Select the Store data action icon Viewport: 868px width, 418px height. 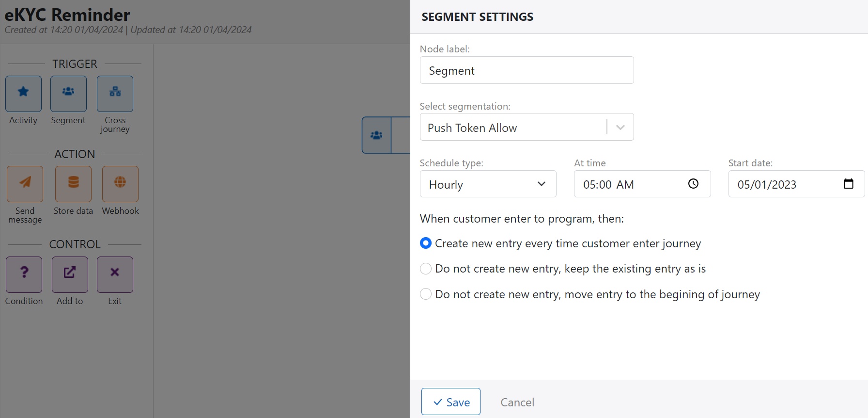[x=73, y=184]
